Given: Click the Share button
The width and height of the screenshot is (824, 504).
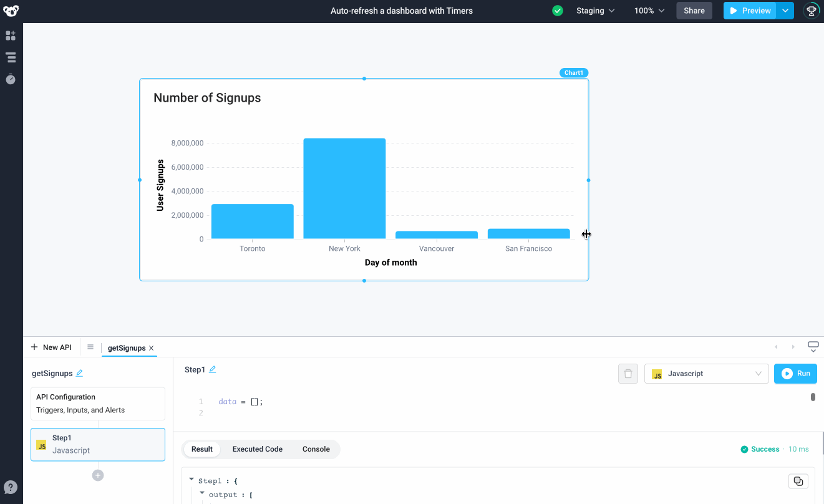Looking at the screenshot, I should (694, 11).
